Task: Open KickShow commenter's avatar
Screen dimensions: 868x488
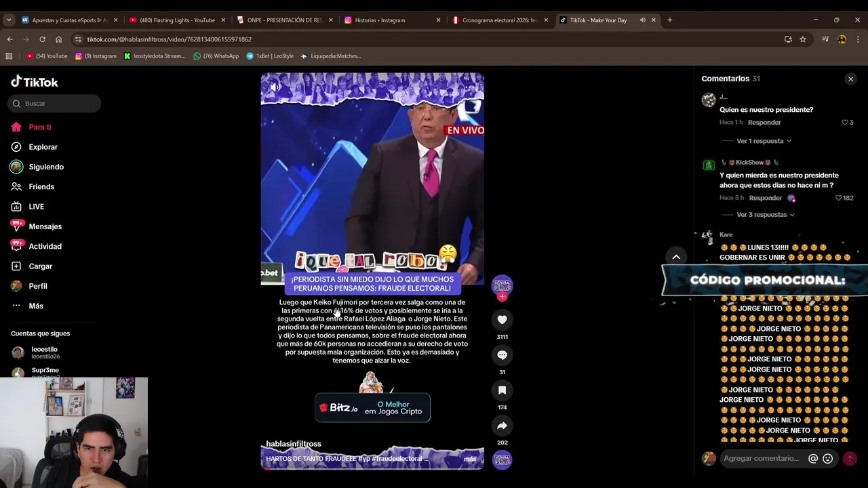Action: point(709,165)
